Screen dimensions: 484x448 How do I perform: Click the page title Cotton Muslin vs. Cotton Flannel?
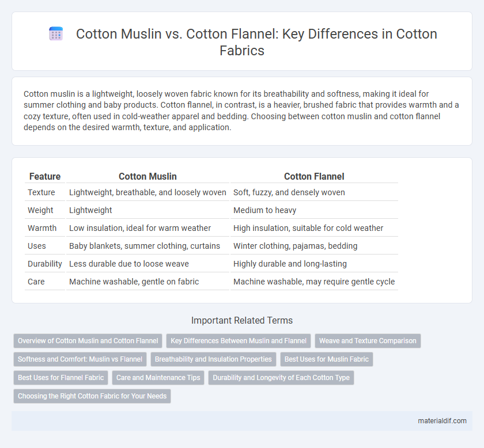pos(256,42)
